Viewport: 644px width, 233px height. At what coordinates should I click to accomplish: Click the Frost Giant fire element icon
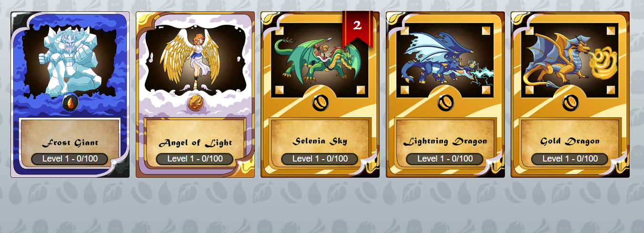70,103
